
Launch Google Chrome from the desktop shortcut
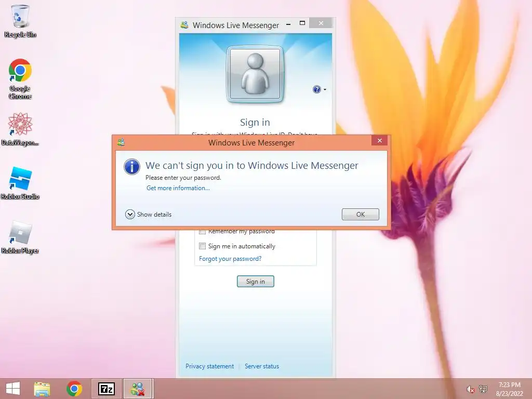pyautogui.click(x=20, y=79)
